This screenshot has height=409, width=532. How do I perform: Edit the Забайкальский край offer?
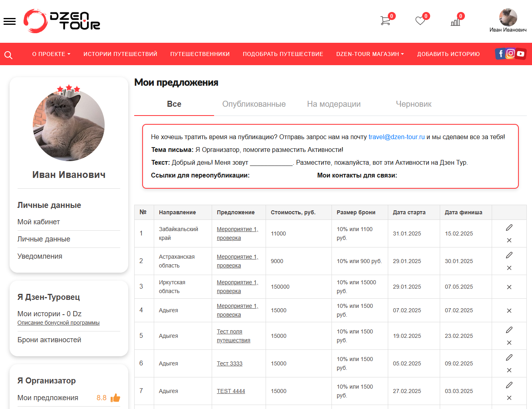point(509,227)
